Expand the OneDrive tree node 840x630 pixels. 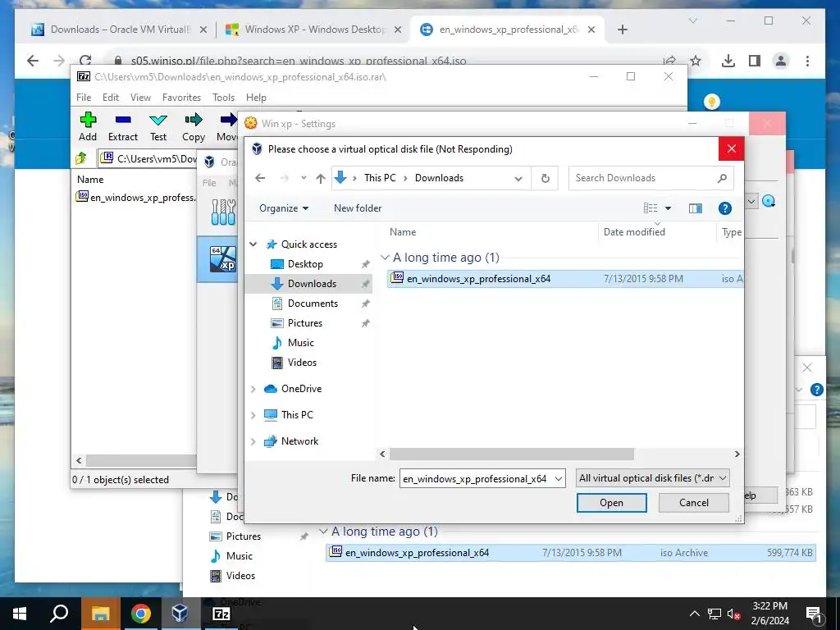pyautogui.click(x=253, y=389)
